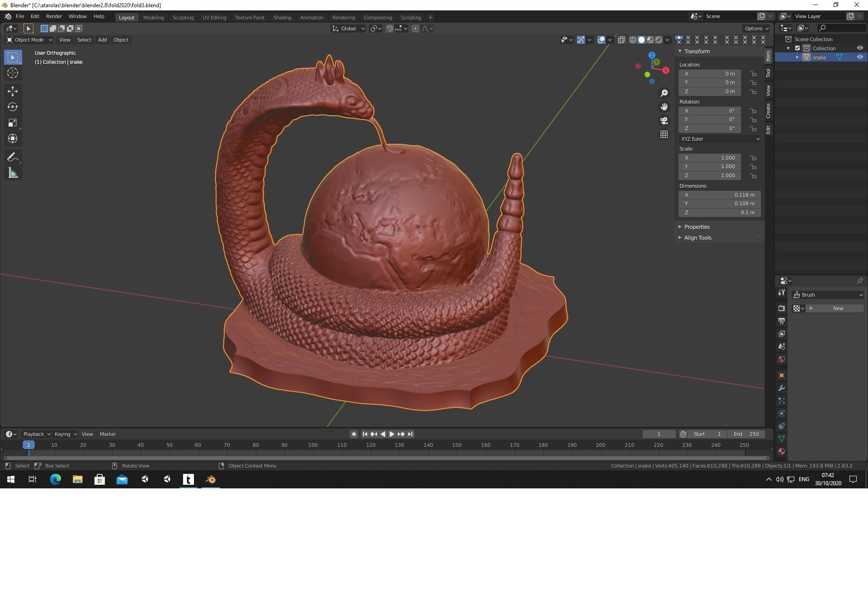The height and width of the screenshot is (615, 868).
Task: Toggle viewport overlays
Action: [x=601, y=40]
